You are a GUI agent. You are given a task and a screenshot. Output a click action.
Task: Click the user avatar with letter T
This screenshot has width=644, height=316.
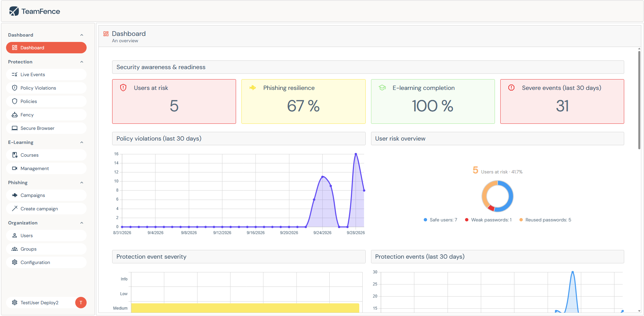81,303
